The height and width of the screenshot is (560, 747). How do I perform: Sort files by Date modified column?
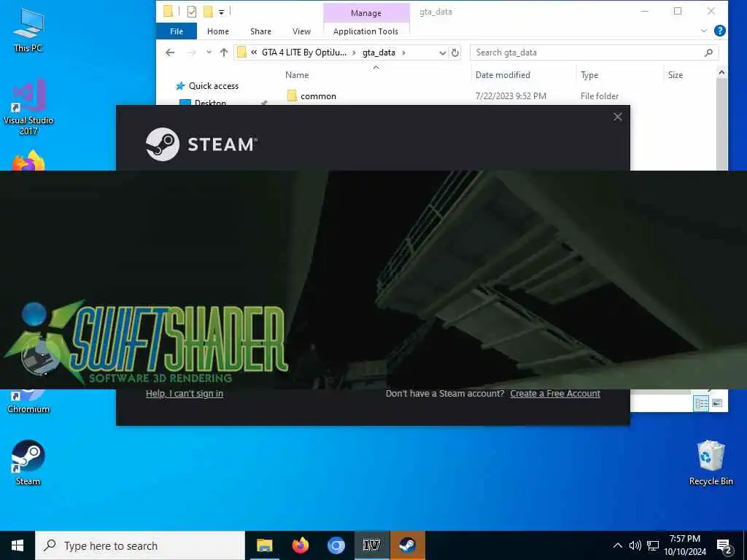pyautogui.click(x=503, y=75)
